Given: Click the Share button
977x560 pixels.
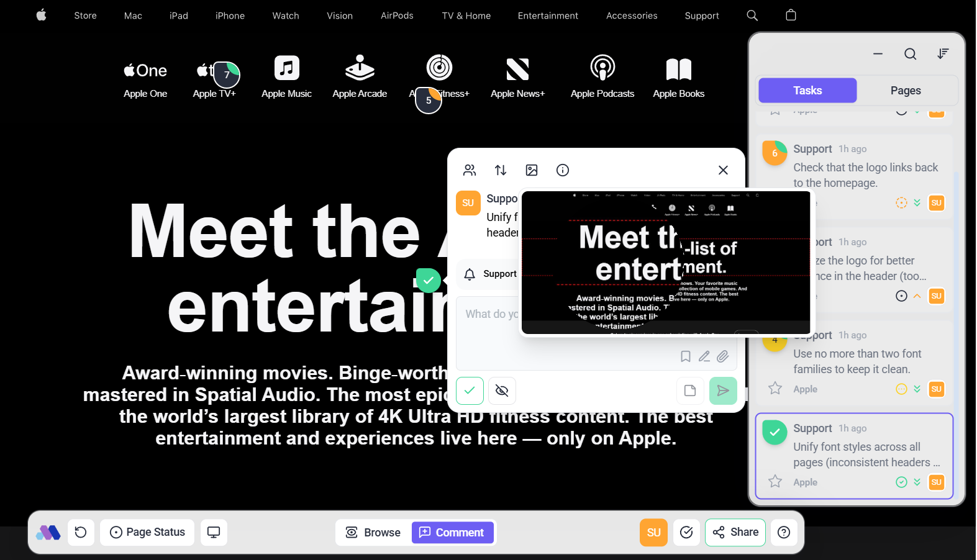Looking at the screenshot, I should click(735, 532).
